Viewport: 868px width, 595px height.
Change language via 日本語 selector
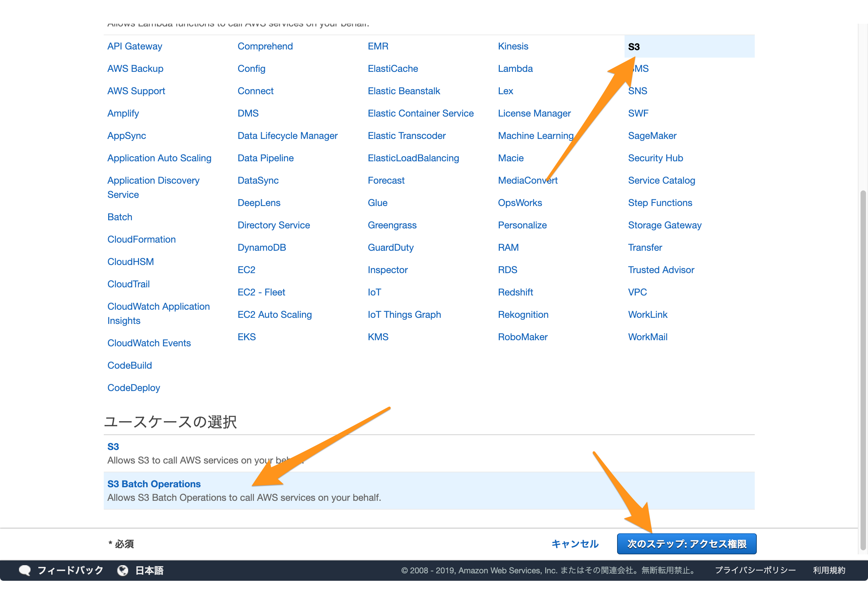pos(149,570)
